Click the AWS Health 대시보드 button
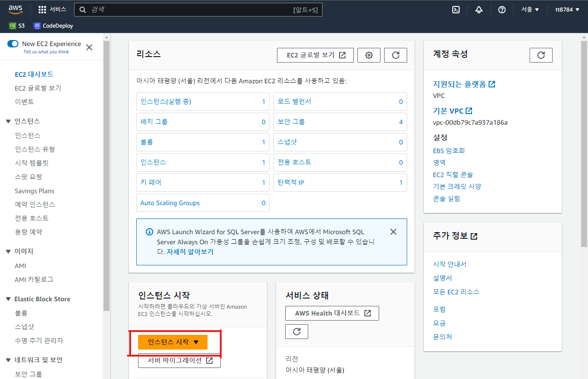Screen dimensions: 588x379 tap(332, 313)
